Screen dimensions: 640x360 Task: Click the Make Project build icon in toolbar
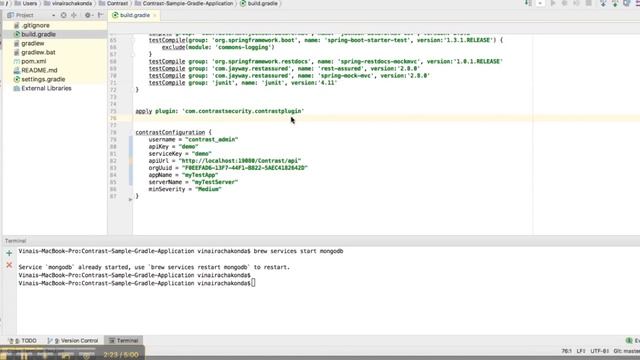coord(528,3)
